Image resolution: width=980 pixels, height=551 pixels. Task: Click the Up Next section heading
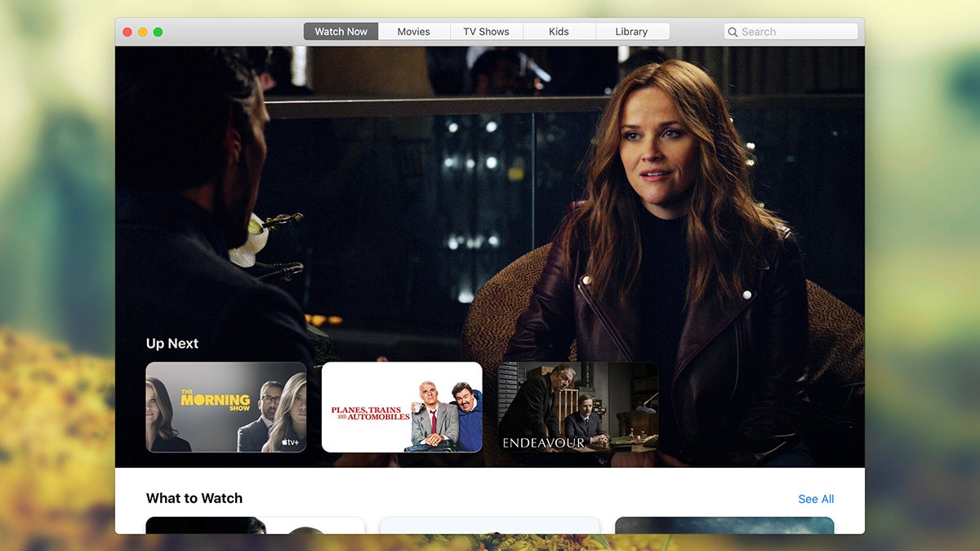coord(172,344)
